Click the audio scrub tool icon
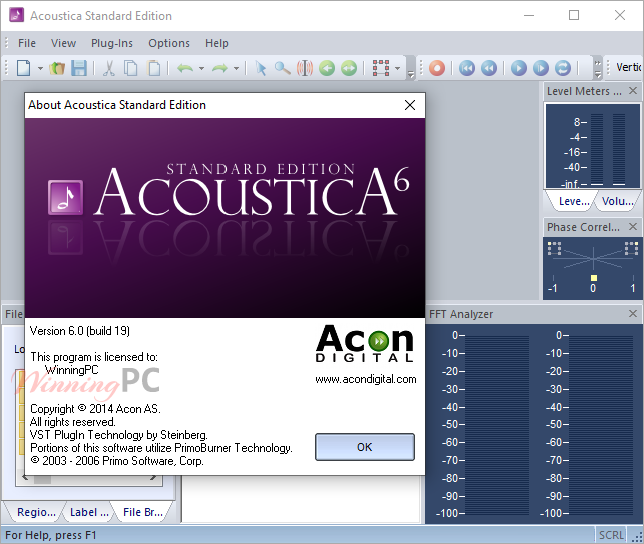Screen dimensions: 644x544 pos(305,68)
